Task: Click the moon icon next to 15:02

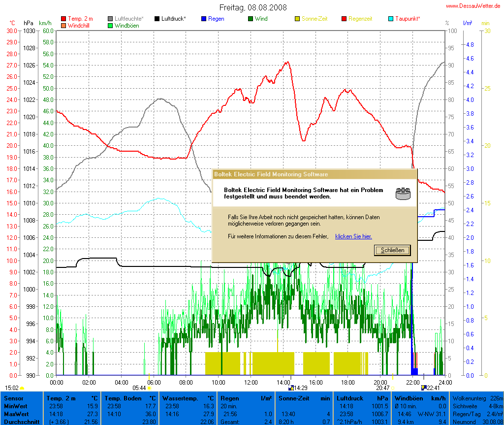Action: click(22, 388)
